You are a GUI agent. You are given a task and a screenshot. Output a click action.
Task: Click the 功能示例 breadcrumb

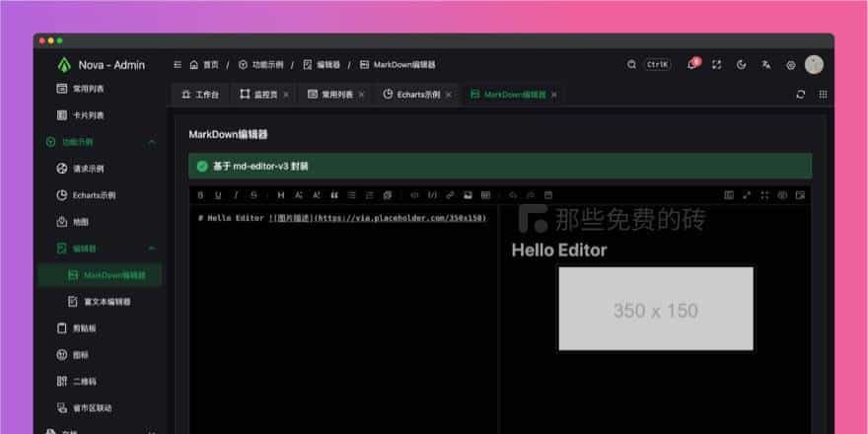(x=260, y=65)
